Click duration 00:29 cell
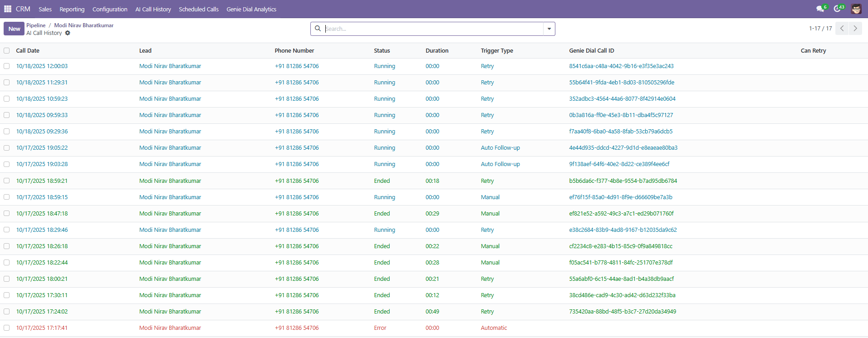 coord(432,213)
